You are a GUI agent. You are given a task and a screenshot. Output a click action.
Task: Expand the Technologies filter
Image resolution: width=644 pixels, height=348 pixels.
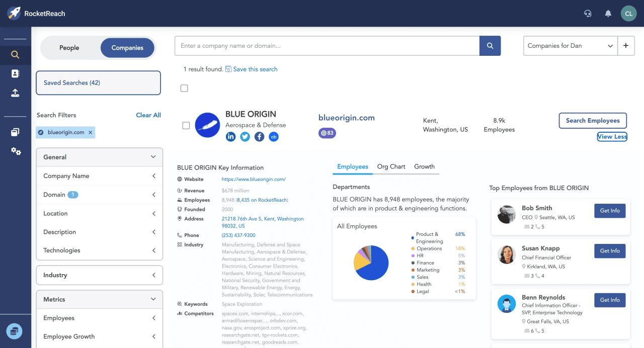[x=99, y=250]
